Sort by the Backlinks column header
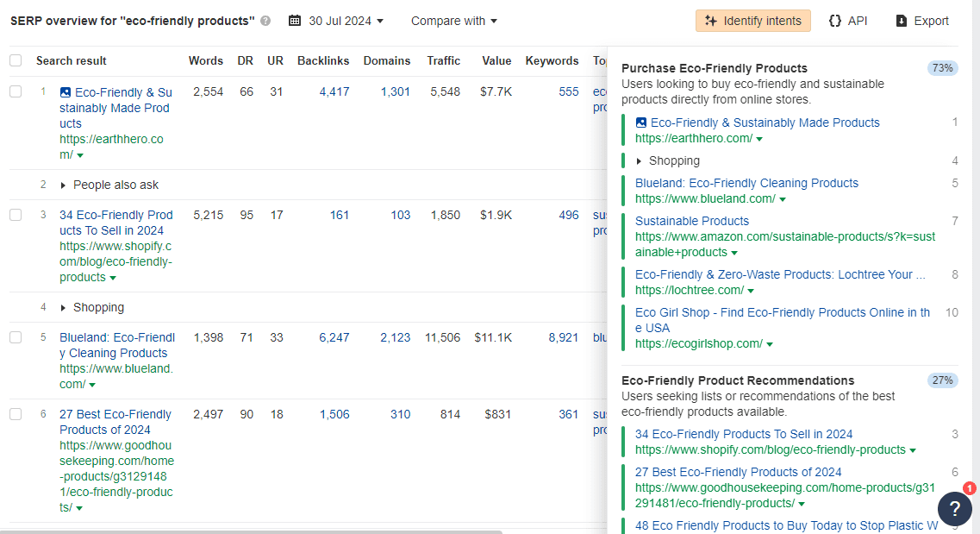 click(323, 60)
